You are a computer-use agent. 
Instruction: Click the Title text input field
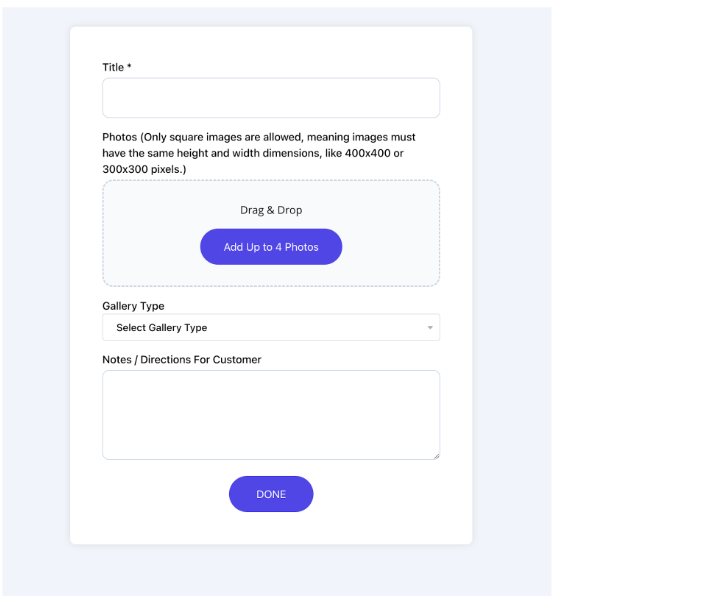point(270,98)
